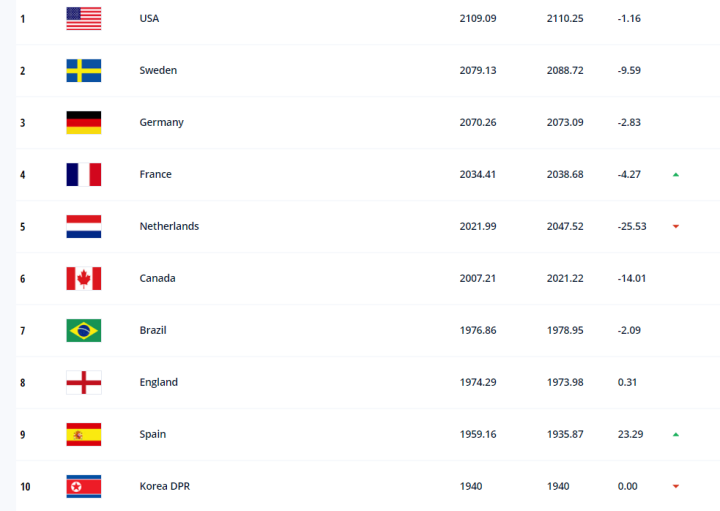Click the Netherlands flag icon

click(83, 226)
